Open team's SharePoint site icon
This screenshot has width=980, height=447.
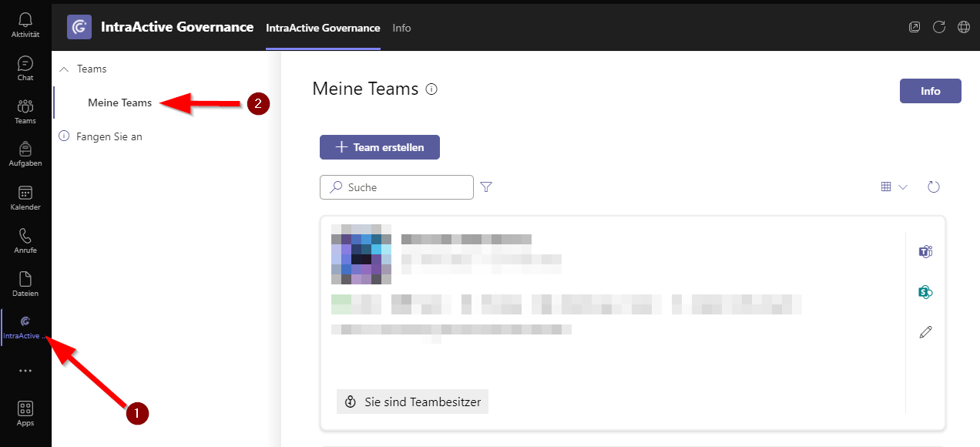pyautogui.click(x=926, y=291)
